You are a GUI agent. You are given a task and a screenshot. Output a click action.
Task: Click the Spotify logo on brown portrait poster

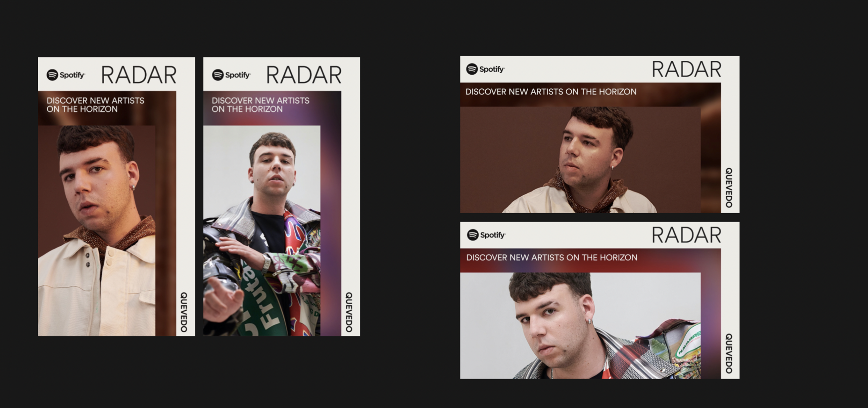coord(66,75)
